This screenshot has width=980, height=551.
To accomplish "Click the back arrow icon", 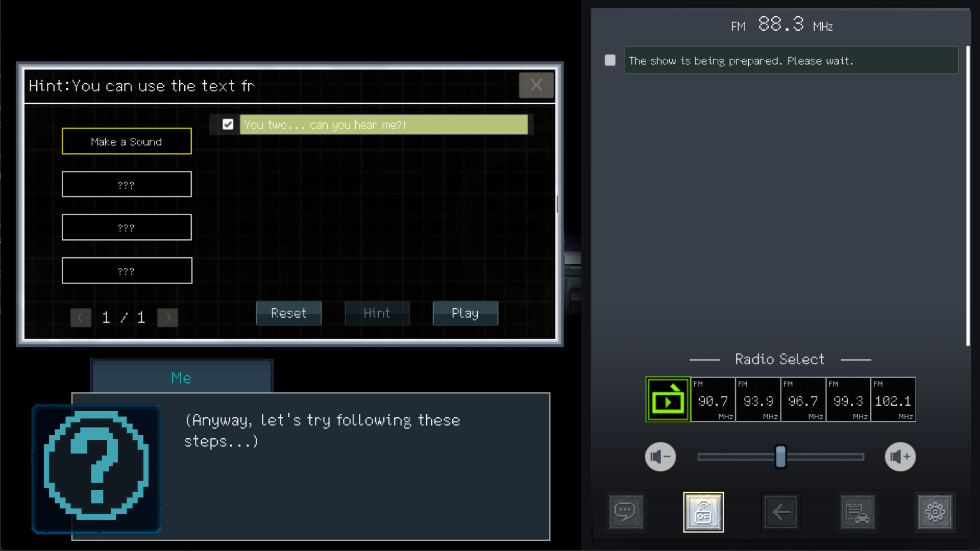I will click(781, 512).
